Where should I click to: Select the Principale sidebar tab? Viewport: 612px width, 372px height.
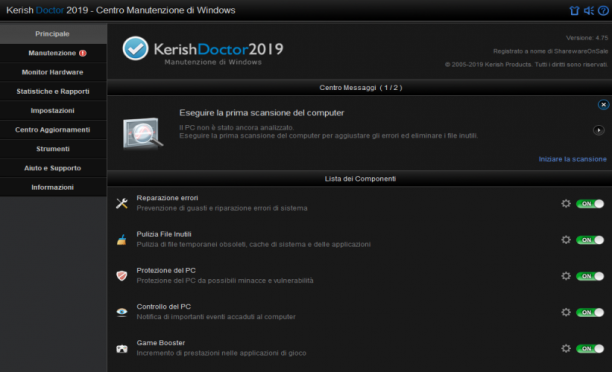coord(53,34)
